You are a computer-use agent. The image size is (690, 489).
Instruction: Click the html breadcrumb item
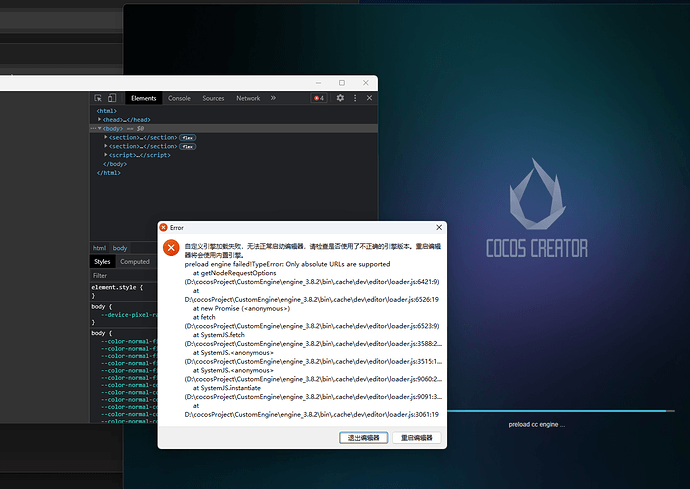pyautogui.click(x=99, y=248)
